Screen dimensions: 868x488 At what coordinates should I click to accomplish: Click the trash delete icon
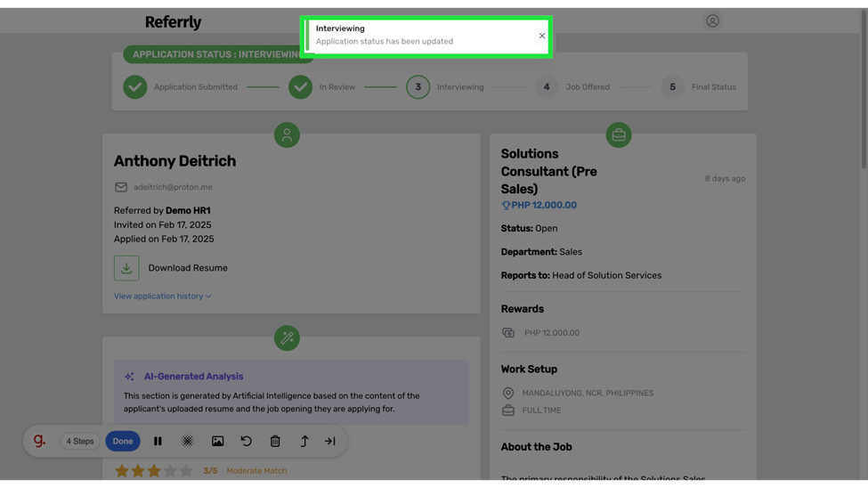[x=275, y=441]
